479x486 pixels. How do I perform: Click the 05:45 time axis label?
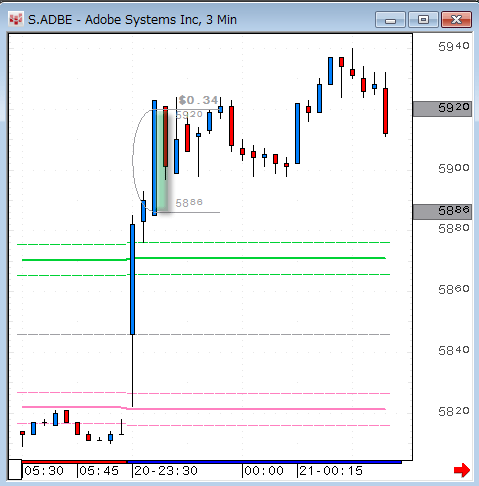click(x=99, y=471)
